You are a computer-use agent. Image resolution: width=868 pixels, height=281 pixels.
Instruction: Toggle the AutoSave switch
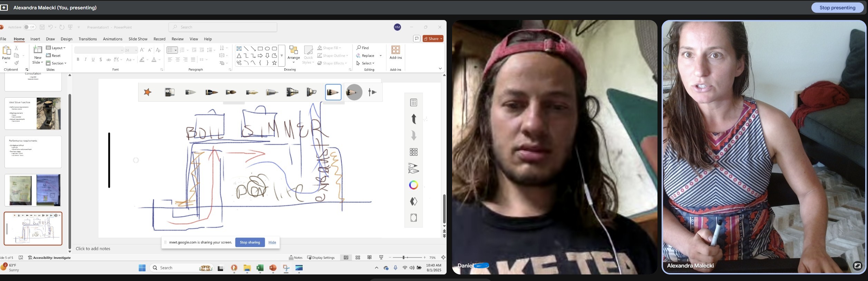(30, 27)
